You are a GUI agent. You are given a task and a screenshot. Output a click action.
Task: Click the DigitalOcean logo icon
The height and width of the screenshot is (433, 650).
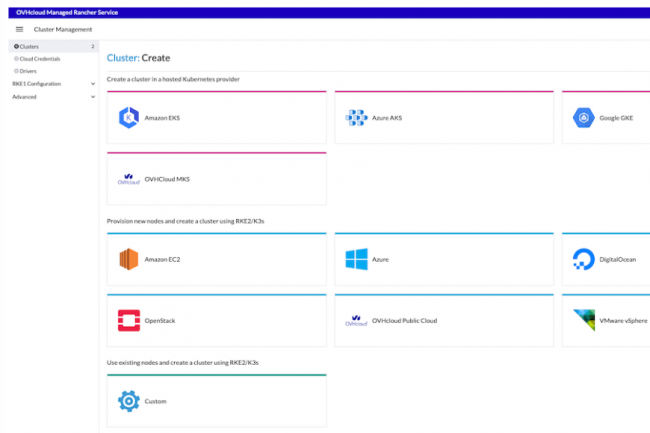point(584,259)
